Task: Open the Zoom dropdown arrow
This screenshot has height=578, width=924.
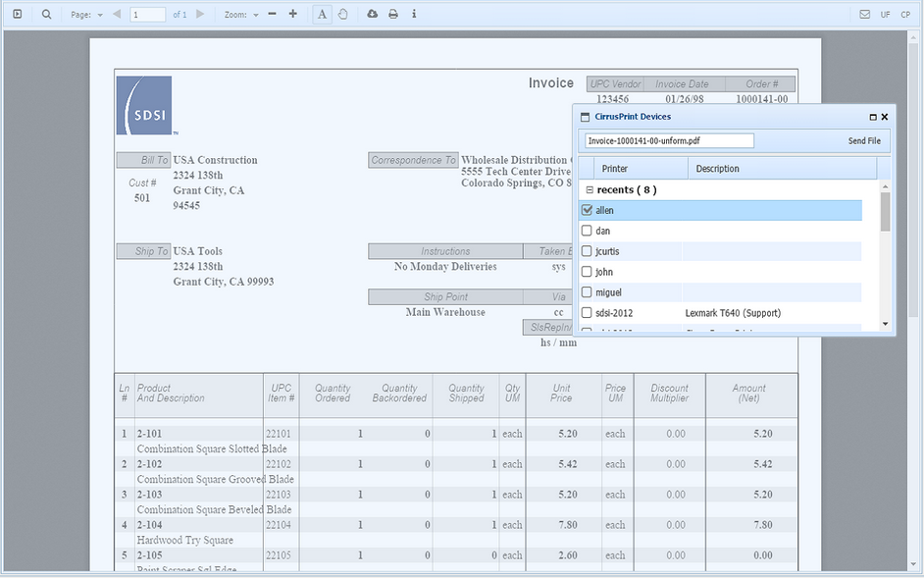Action: (x=256, y=16)
